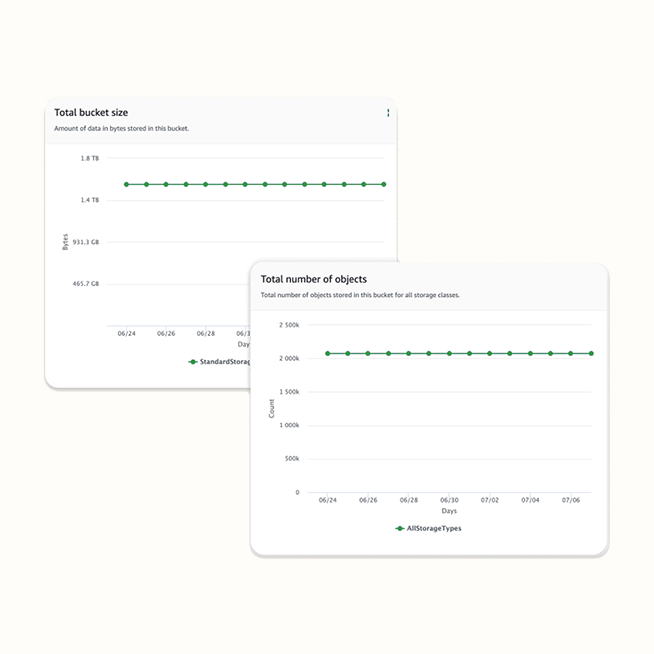Screen dimensions: 654x654
Task: Select 06/26 data point in objects chart
Action: pyautogui.click(x=368, y=353)
